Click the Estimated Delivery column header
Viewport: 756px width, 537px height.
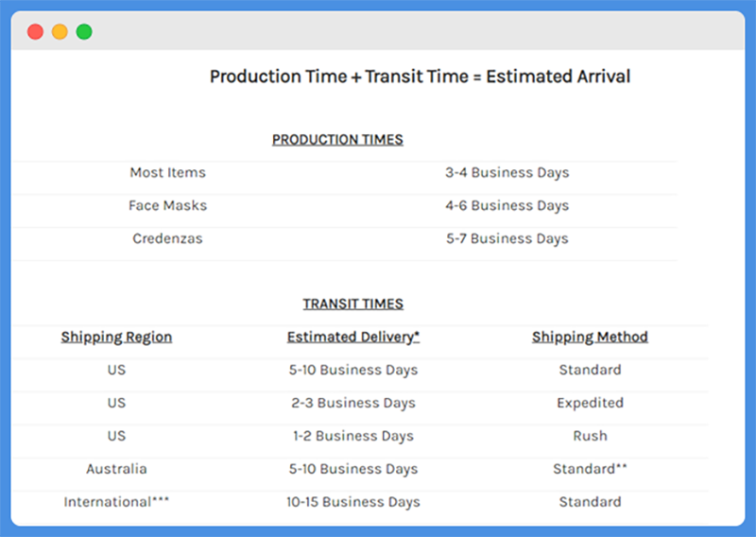tap(353, 337)
